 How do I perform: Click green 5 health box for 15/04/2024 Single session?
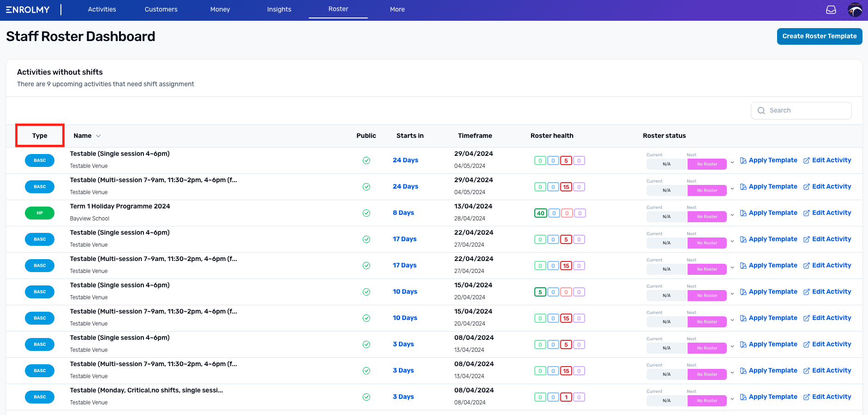click(540, 292)
